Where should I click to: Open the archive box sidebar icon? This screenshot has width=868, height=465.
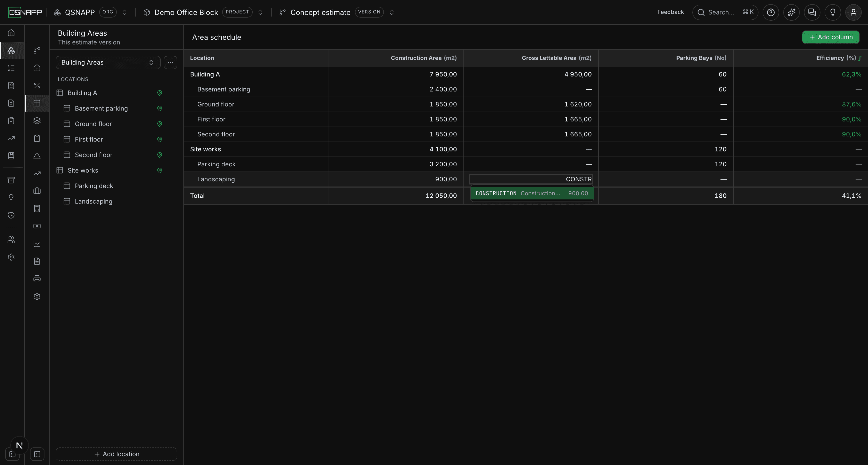(11, 180)
